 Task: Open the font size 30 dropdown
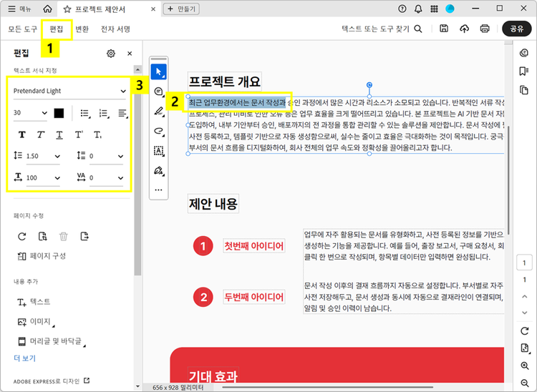(30, 113)
